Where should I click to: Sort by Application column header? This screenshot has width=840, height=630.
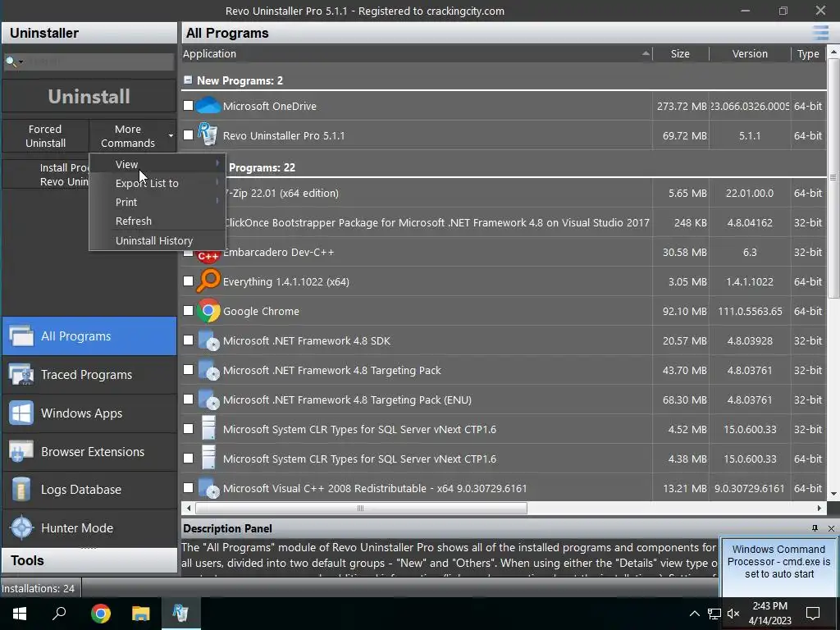click(x=417, y=53)
